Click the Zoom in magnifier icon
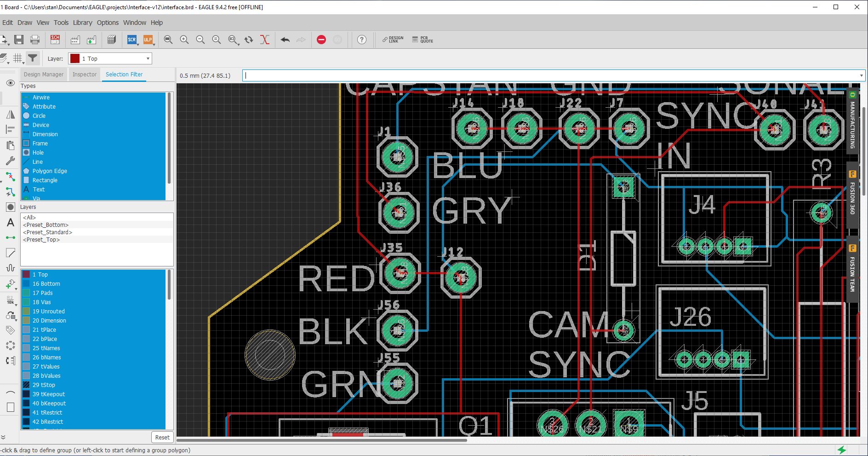 pyautogui.click(x=184, y=40)
